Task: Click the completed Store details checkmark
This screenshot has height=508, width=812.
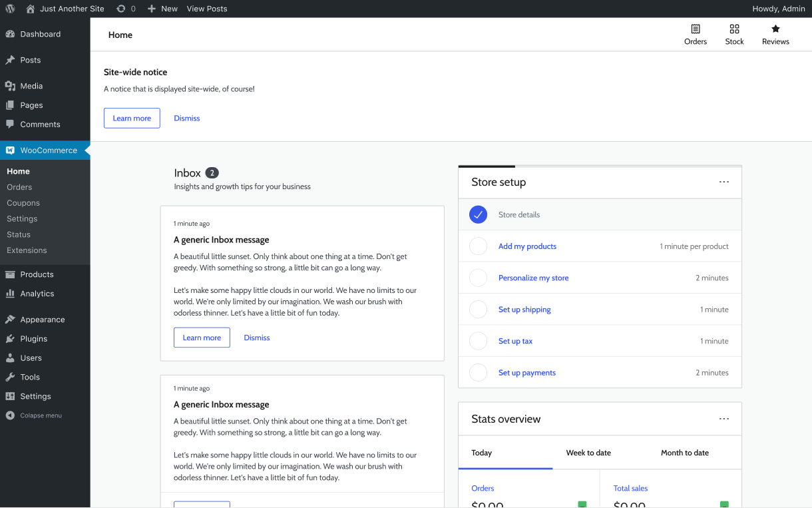Action: pos(478,214)
